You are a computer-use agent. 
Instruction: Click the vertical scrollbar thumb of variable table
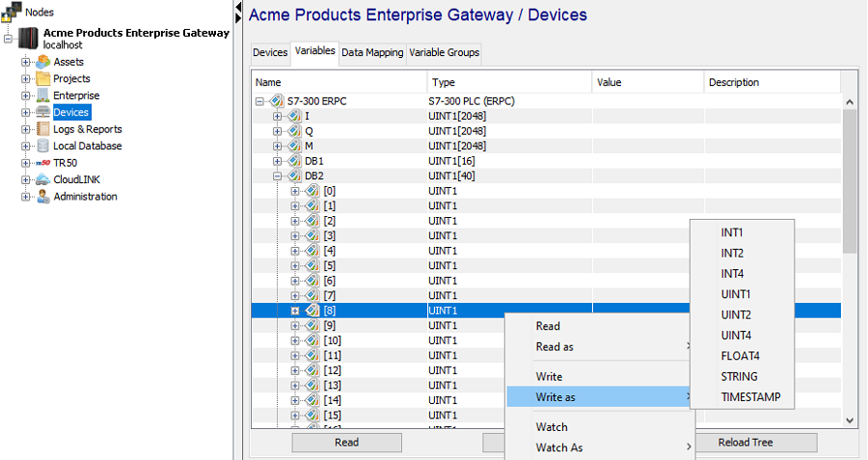tap(850, 181)
